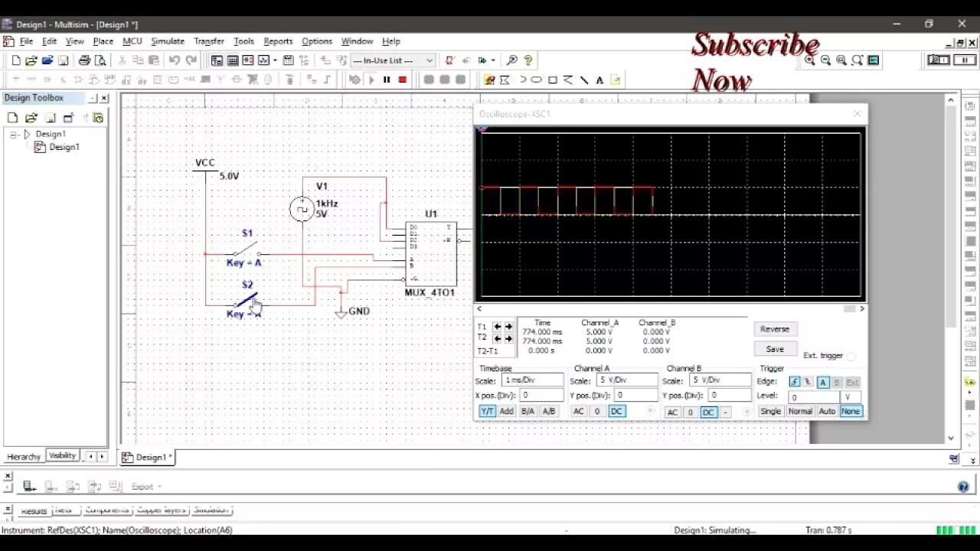
Task: Add a new item in Design Toolbox
Action: pyautogui.click(x=13, y=118)
